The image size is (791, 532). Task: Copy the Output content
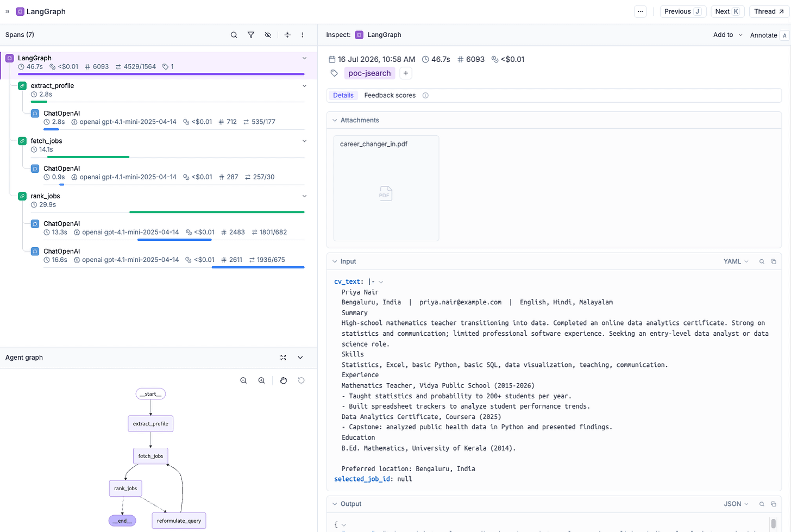(x=774, y=504)
